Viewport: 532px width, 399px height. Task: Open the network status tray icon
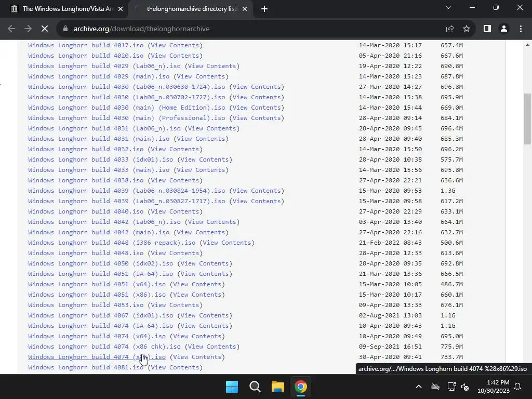(x=451, y=387)
